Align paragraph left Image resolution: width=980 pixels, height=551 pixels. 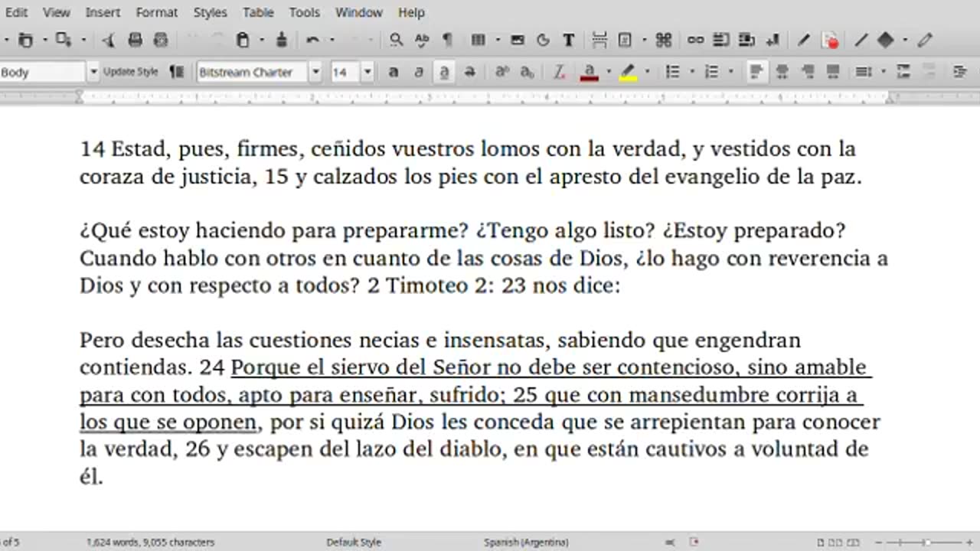(x=756, y=72)
